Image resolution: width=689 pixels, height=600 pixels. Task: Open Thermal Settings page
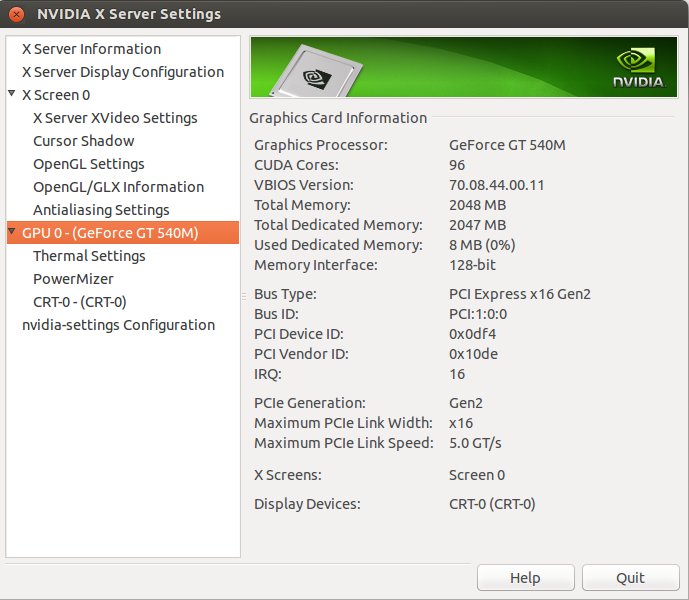pos(89,256)
